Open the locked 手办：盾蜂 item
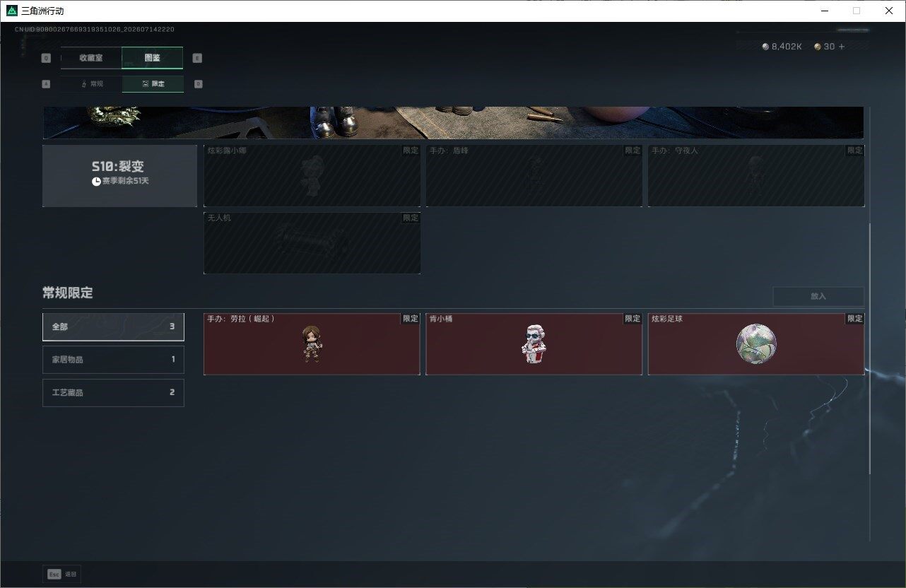Image resolution: width=906 pixels, height=588 pixels. (x=534, y=175)
